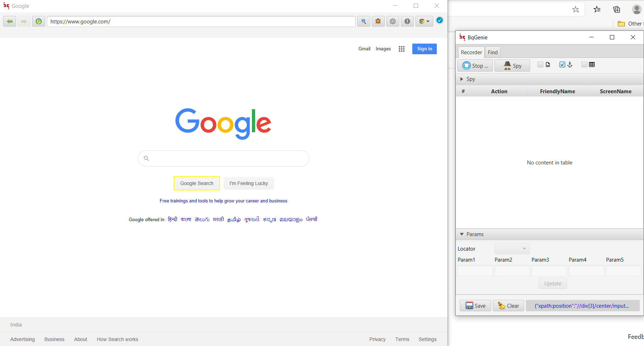Click the logo icon in the Google window title bar
Viewport: 644px width, 346px height.
(x=6, y=6)
